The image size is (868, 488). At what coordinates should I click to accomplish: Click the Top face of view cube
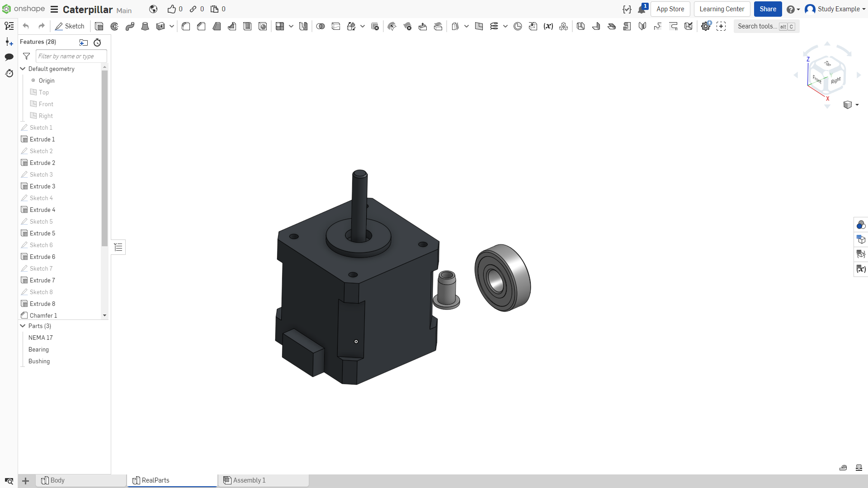[x=827, y=63]
